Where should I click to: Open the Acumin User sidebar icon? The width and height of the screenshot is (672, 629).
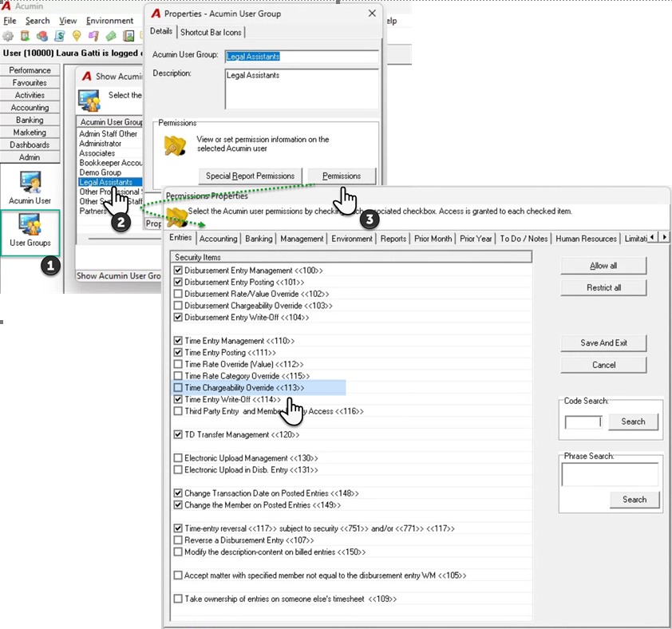[30, 188]
